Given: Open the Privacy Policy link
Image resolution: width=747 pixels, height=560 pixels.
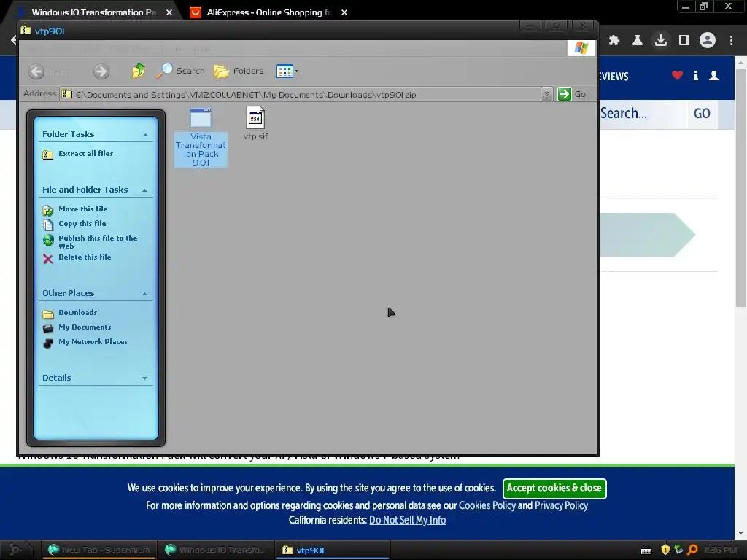Looking at the screenshot, I should pyautogui.click(x=561, y=505).
